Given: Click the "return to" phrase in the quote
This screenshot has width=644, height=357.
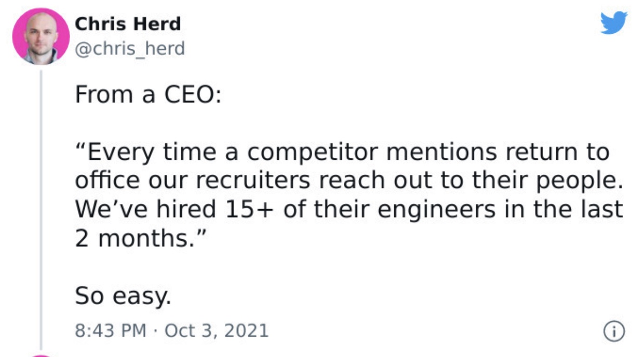Looking at the screenshot, I should click(x=557, y=153).
